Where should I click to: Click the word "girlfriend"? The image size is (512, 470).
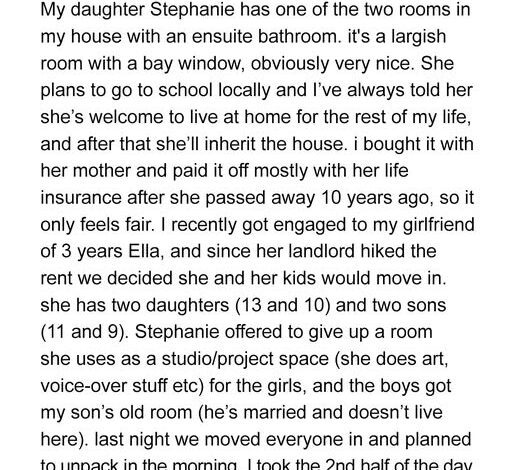439,226
